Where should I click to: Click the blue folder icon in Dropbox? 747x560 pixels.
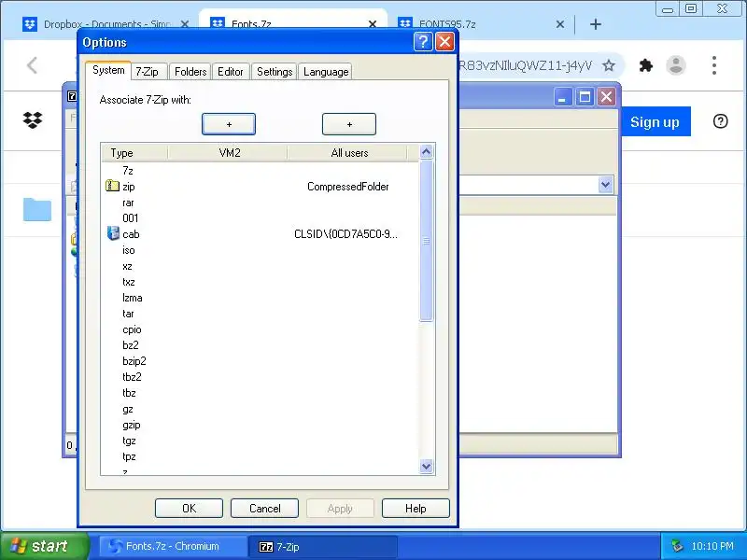[37, 209]
